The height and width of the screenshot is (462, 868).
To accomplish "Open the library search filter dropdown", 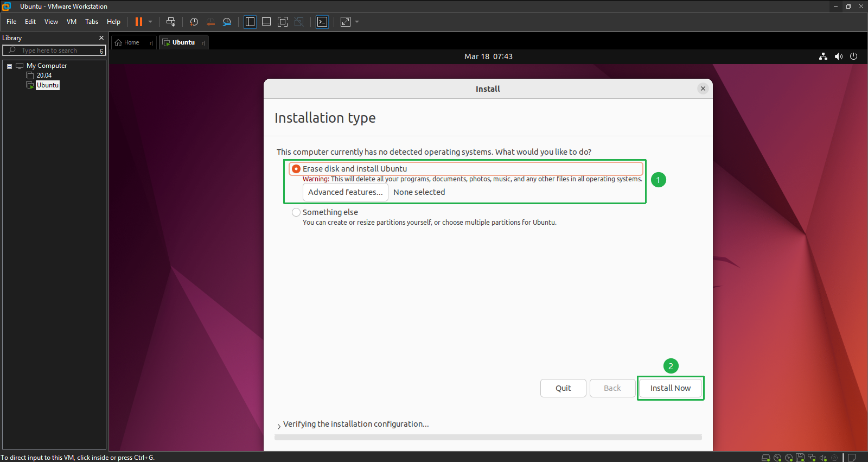I will (101, 50).
